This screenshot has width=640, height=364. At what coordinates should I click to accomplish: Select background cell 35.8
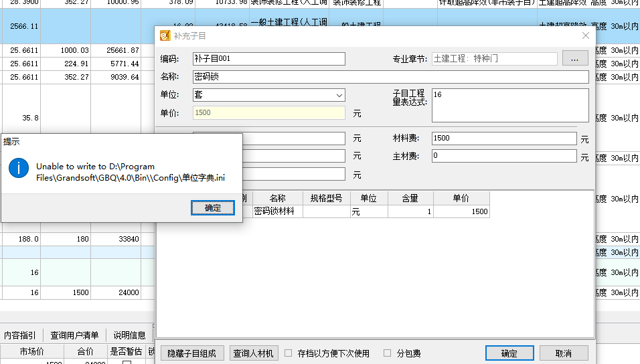[x=21, y=118]
